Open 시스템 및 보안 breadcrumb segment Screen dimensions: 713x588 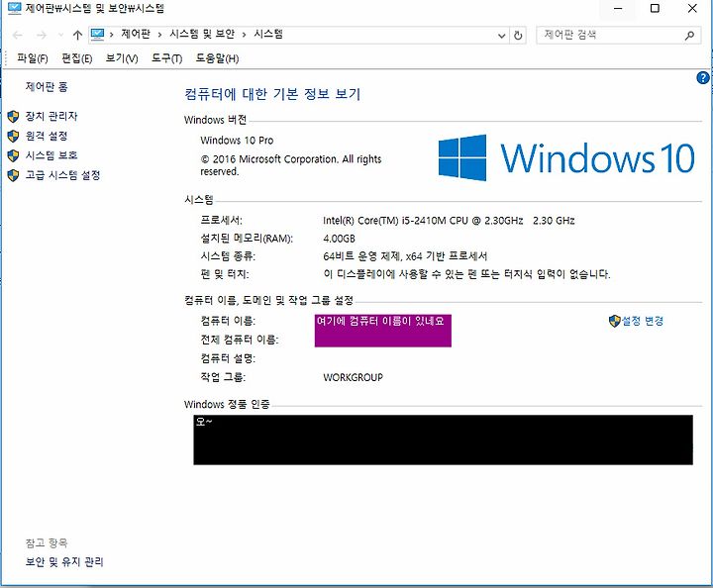coord(202,34)
